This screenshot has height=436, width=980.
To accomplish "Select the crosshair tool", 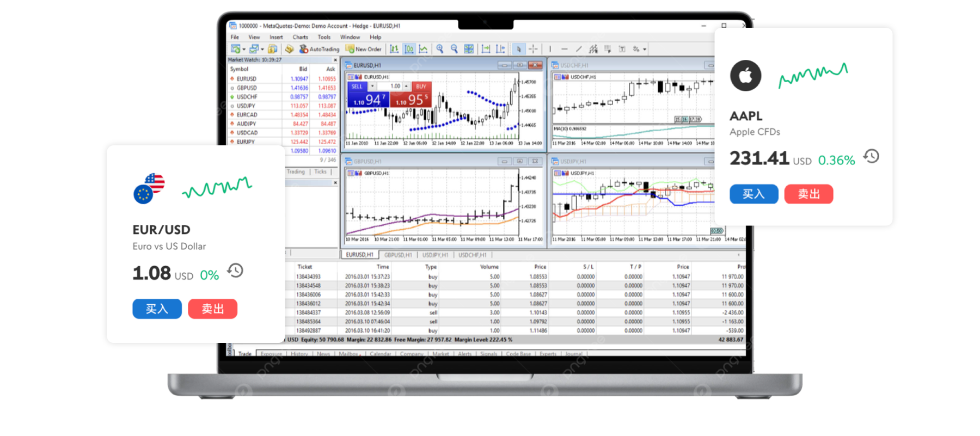I will pos(533,49).
